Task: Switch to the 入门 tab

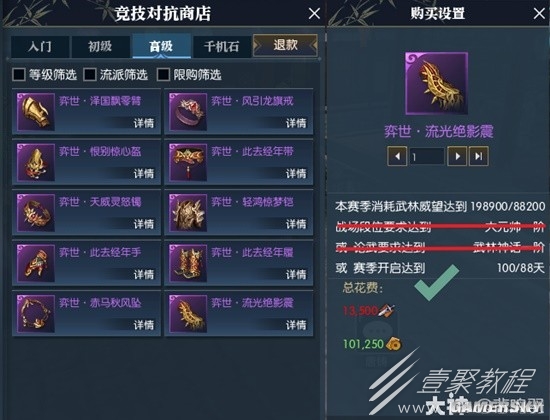Action: coord(40,46)
